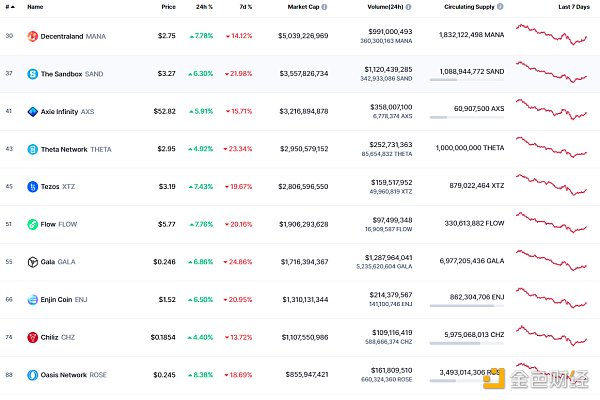Viewport: 600px width, 400px height.
Task: Click the Chiliz coin logo
Action: pos(33,337)
